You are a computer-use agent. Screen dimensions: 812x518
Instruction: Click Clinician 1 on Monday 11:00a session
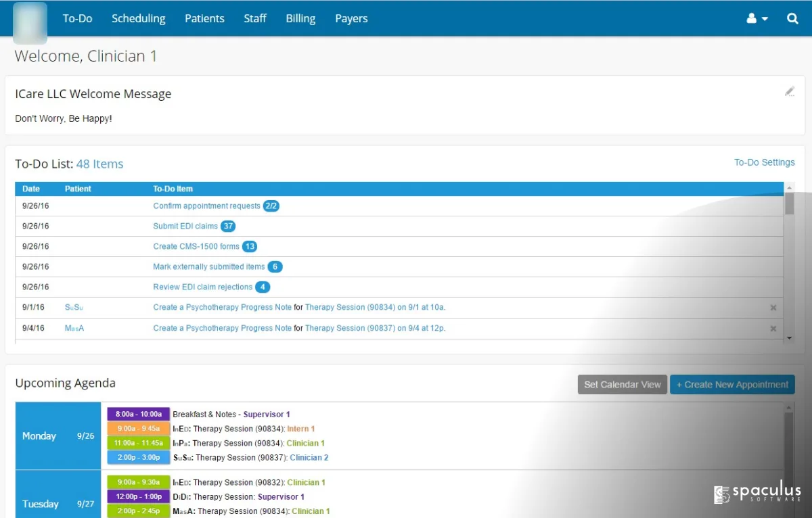tap(306, 444)
